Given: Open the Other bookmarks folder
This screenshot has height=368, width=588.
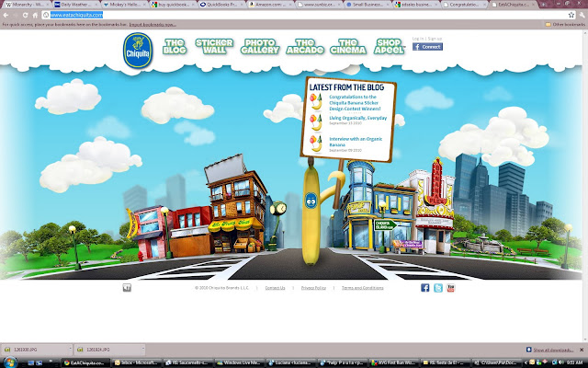Looking at the screenshot, I should coord(565,25).
